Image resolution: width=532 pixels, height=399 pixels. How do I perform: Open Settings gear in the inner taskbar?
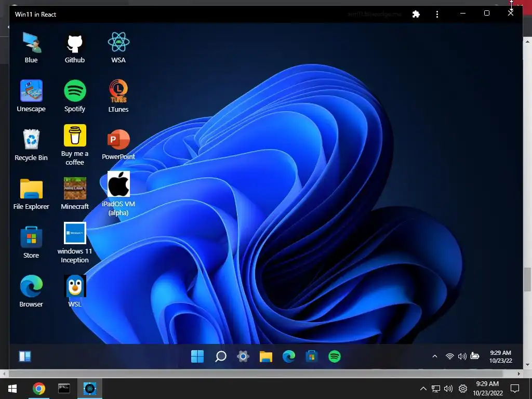click(x=243, y=356)
